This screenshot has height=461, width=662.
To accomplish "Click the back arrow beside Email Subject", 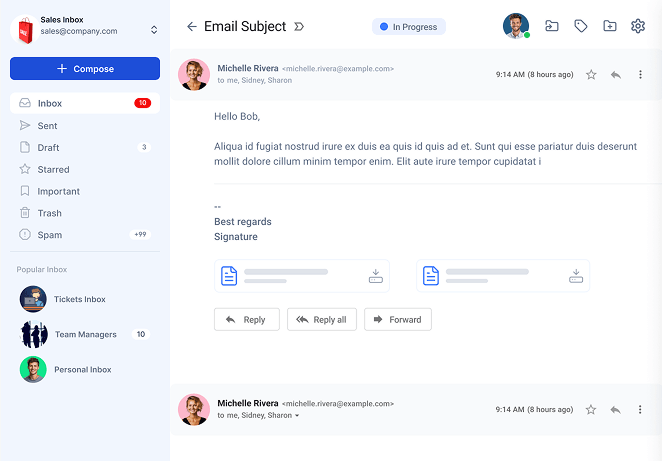I will click(192, 27).
